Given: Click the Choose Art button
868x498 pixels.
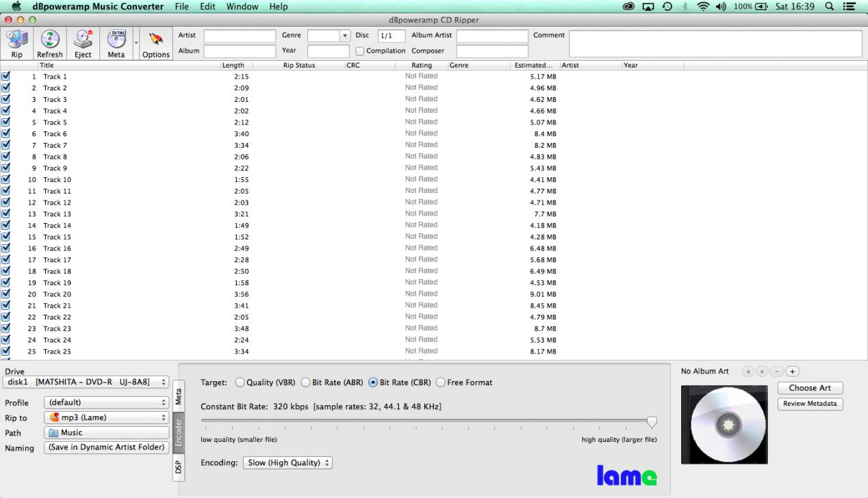Looking at the screenshot, I should (x=810, y=388).
